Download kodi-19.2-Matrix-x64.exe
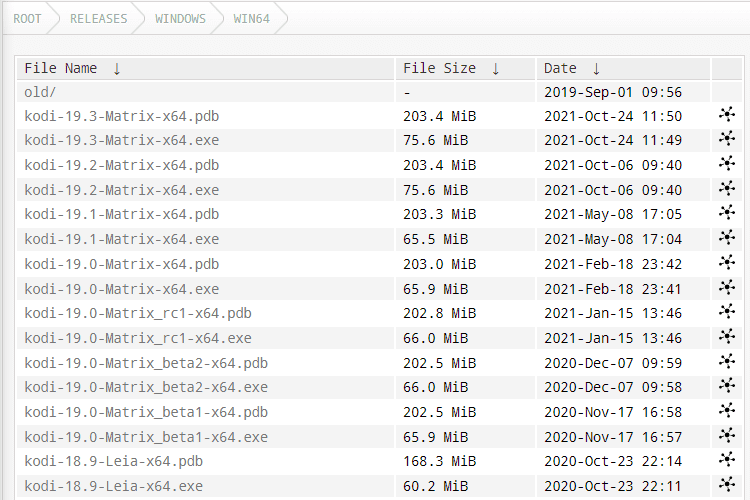The height and width of the screenshot is (500, 750). coord(121,190)
